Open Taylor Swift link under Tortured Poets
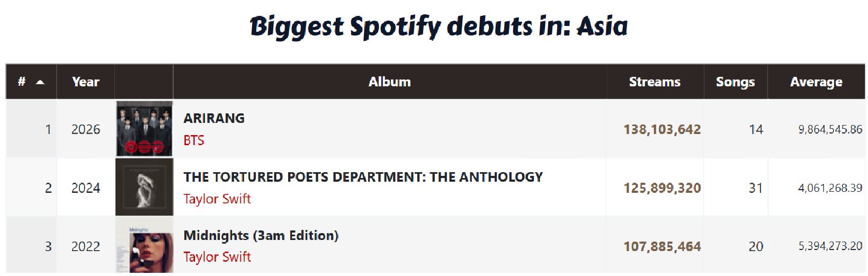 click(217, 199)
